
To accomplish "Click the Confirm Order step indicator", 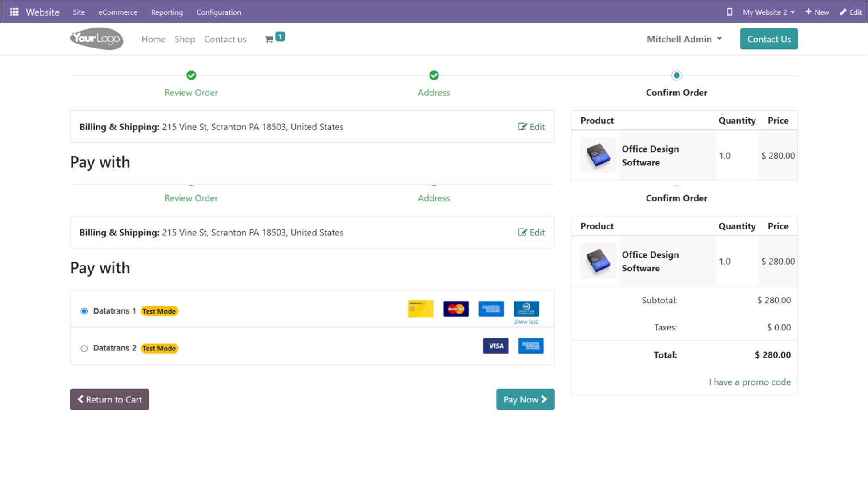I will click(x=676, y=76).
